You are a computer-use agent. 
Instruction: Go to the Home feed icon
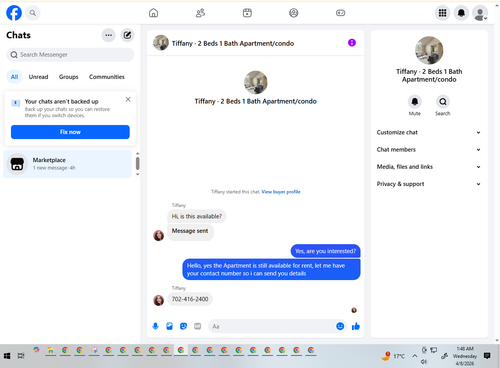click(153, 13)
